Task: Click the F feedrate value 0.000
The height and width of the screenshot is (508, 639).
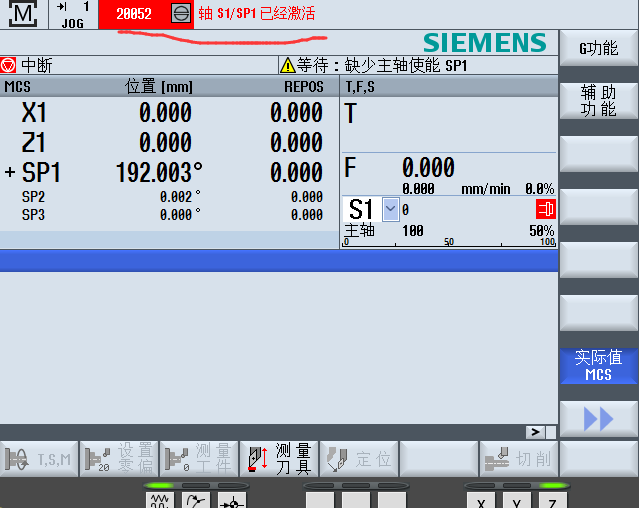Action: (428, 167)
